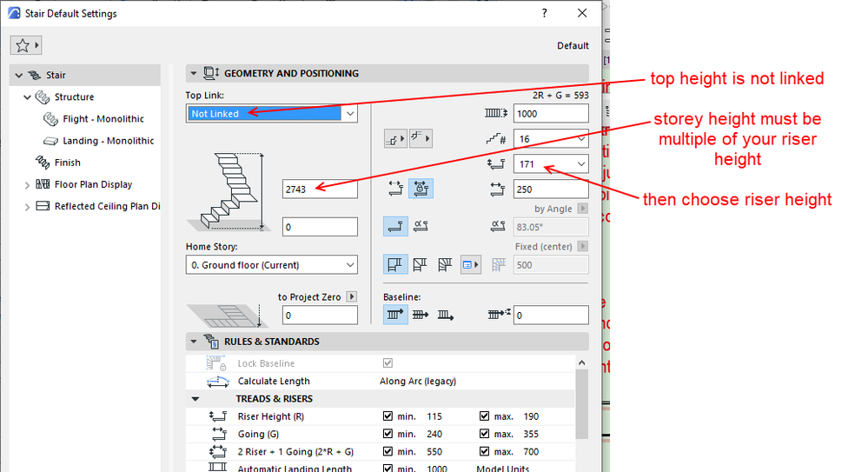Open the Fixed (center) arrow menu
Image resolution: width=868 pixels, height=472 pixels.
tap(582, 246)
